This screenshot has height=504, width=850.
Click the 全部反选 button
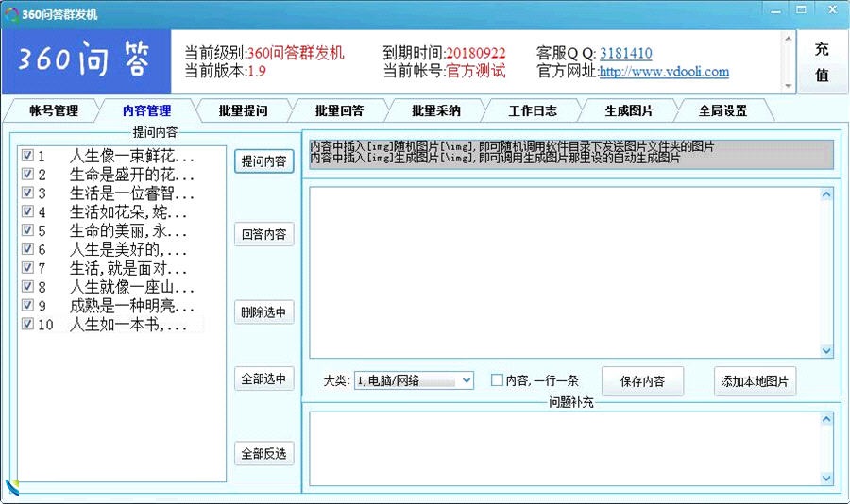(x=264, y=454)
